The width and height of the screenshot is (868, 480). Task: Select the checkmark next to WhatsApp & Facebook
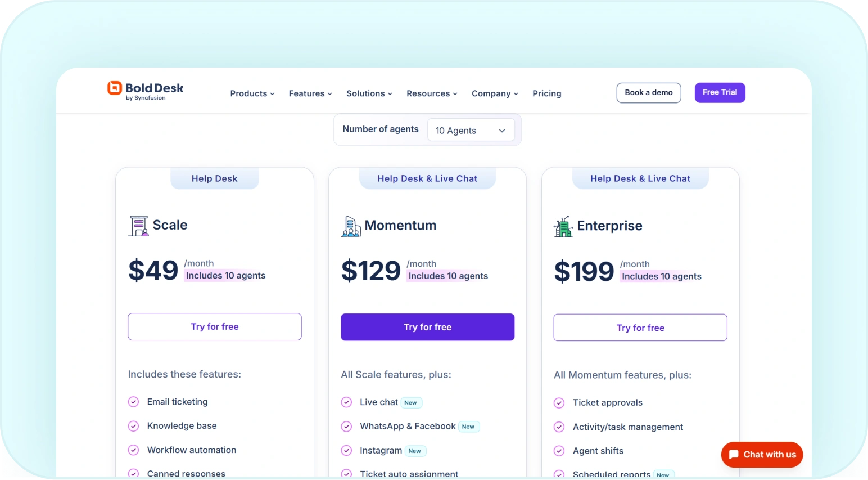point(346,426)
